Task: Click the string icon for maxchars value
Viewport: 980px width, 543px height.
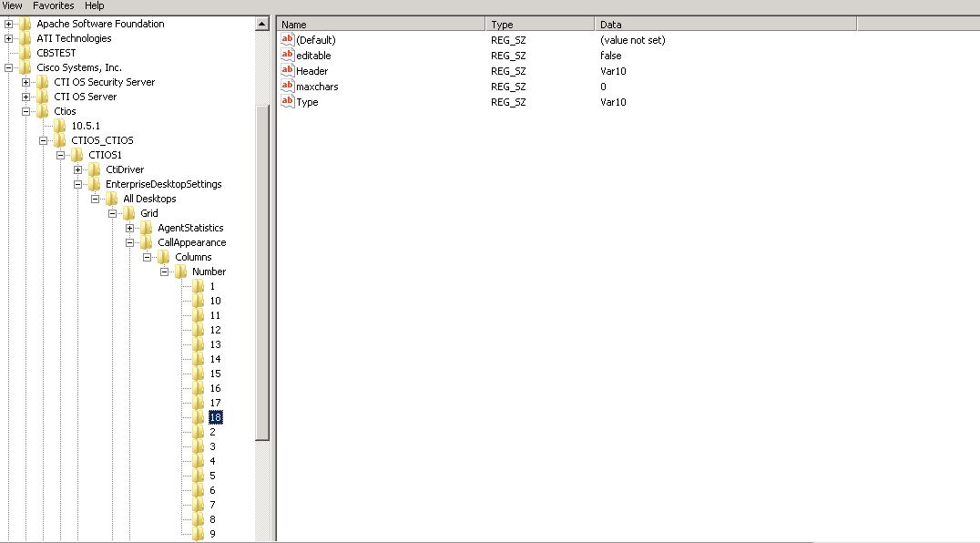Action: pos(288,87)
